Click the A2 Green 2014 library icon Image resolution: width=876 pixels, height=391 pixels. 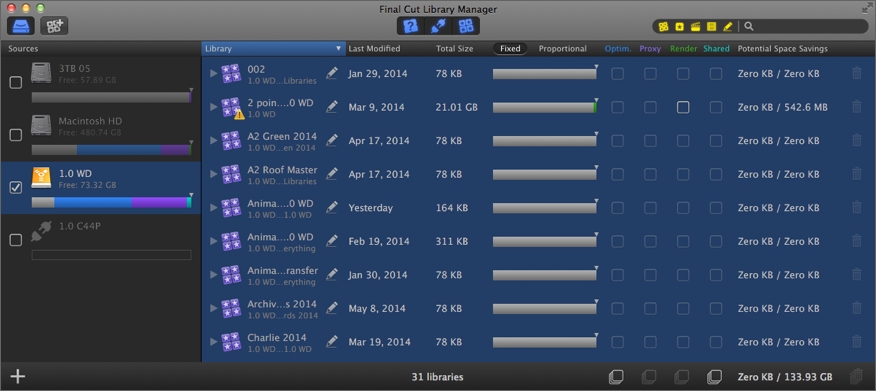pyautogui.click(x=231, y=140)
